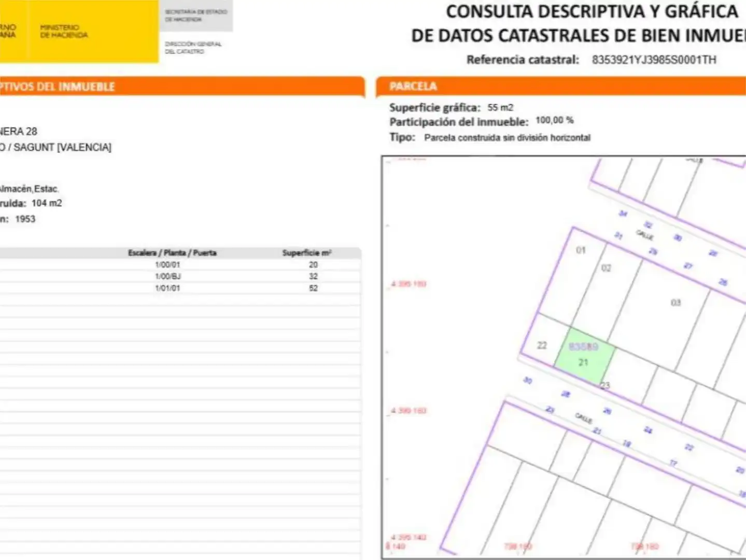
Task: Select 'Participación del inmueble:' label
Action: (x=459, y=122)
